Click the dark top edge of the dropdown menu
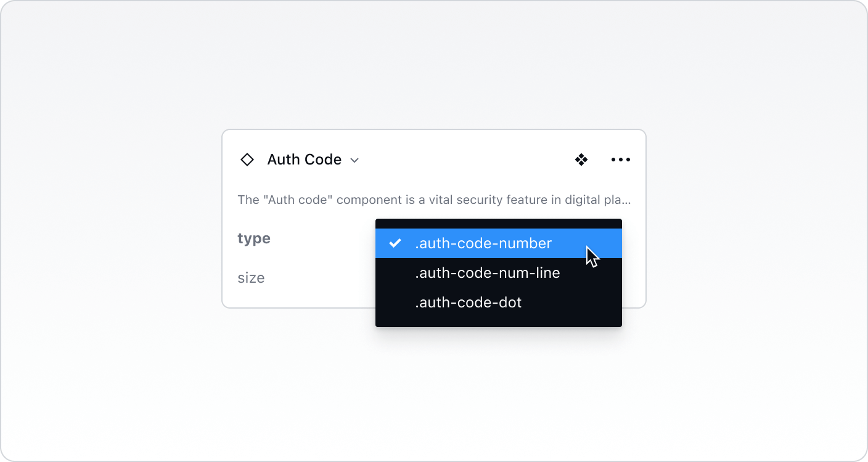 pyautogui.click(x=498, y=224)
